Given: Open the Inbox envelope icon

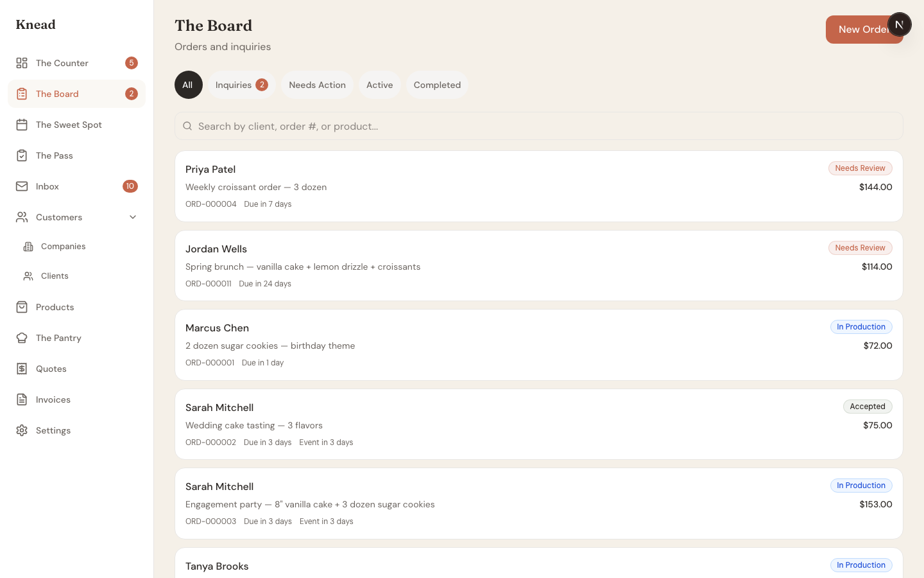Looking at the screenshot, I should click(x=21, y=186).
